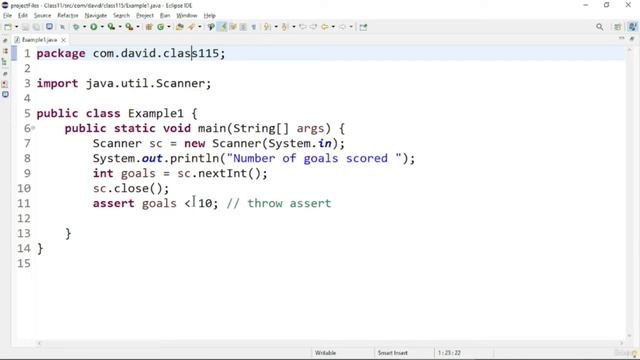Click the Coverage launch icon
This screenshot has width=640, height=360.
tap(111, 27)
